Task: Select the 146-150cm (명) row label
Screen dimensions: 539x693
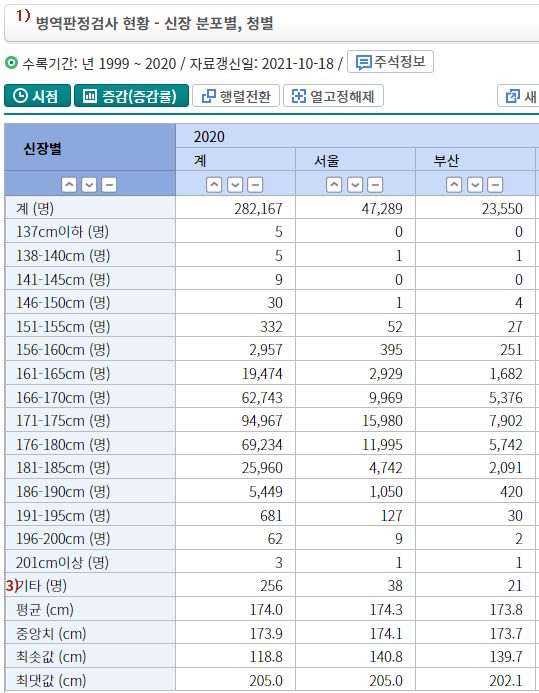Action: click(x=63, y=303)
